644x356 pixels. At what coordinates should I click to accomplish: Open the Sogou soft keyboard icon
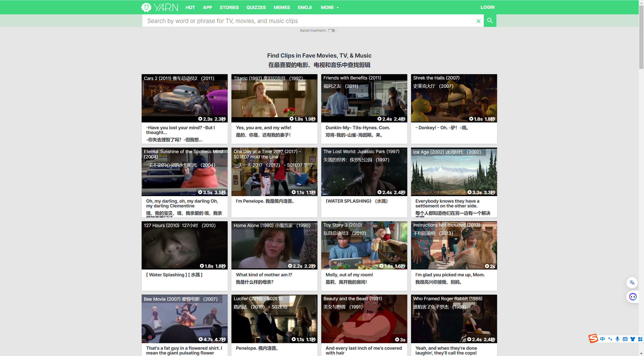pos(625,339)
